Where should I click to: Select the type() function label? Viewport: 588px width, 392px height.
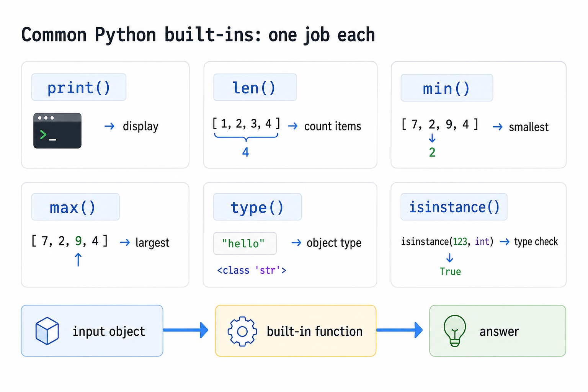coord(257,207)
